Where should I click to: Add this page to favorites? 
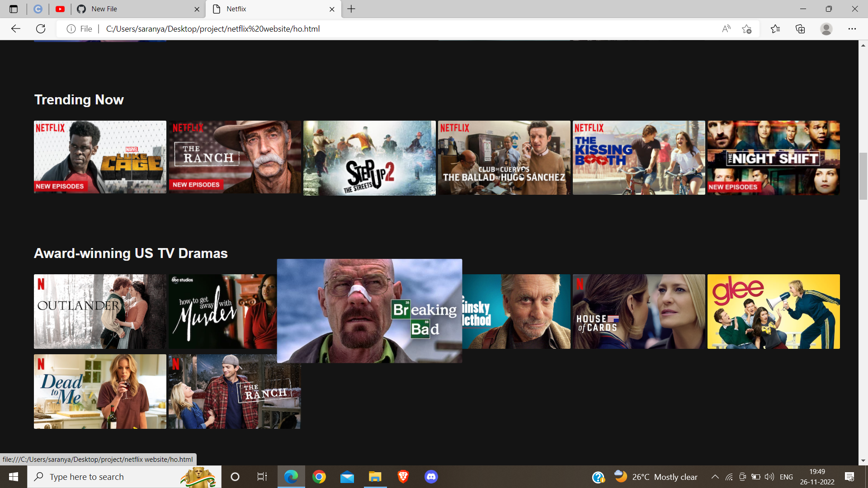click(747, 28)
